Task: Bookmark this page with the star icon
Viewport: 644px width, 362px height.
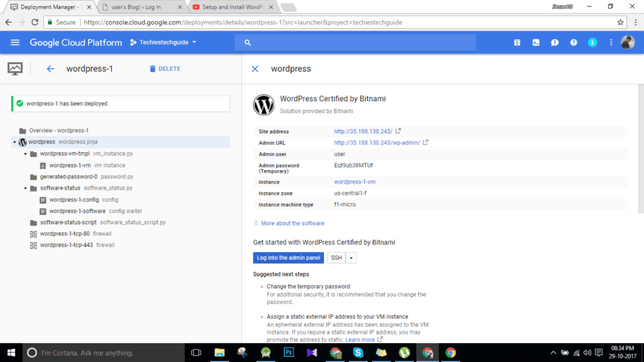Action: 620,22
